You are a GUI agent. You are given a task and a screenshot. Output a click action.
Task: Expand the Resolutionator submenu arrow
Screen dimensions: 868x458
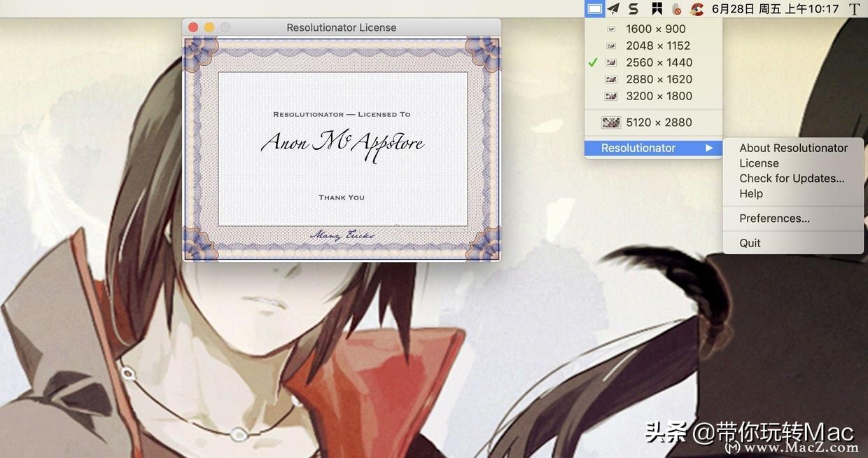pos(709,148)
